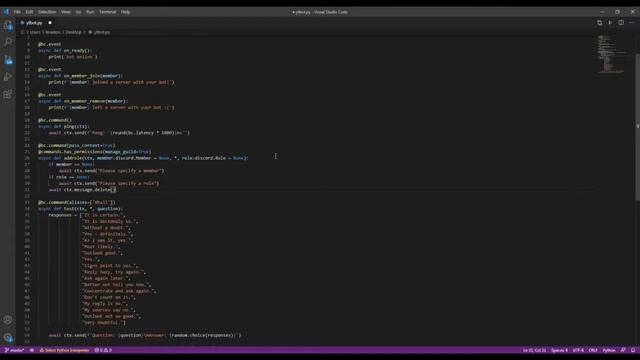Open the View menu
This screenshot has width=640, height=360.
66,12
